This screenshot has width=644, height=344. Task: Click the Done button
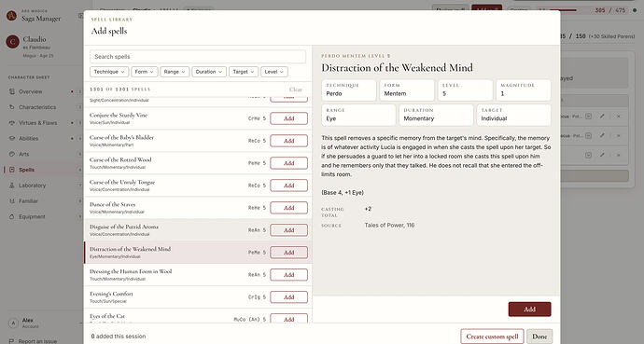point(539,337)
